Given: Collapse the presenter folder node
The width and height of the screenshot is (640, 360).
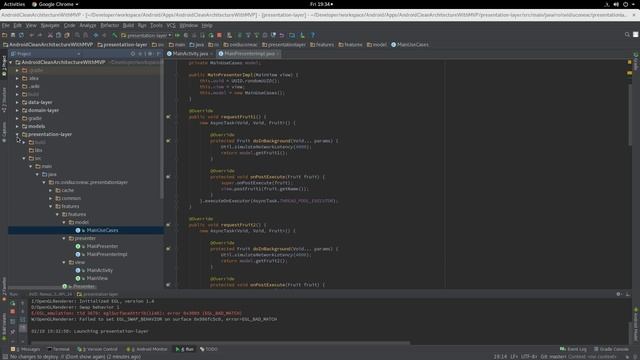Looking at the screenshot, I should (x=64, y=238).
